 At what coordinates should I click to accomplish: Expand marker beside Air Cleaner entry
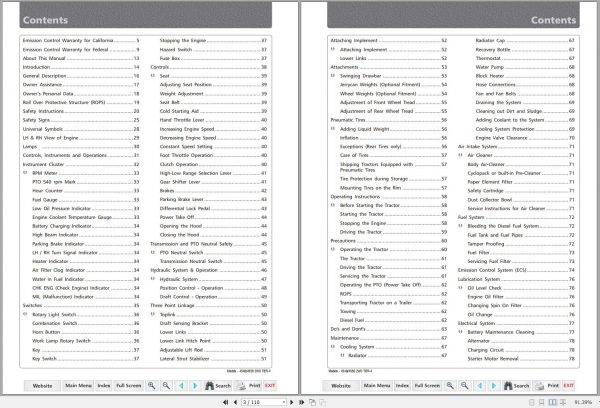[460, 155]
